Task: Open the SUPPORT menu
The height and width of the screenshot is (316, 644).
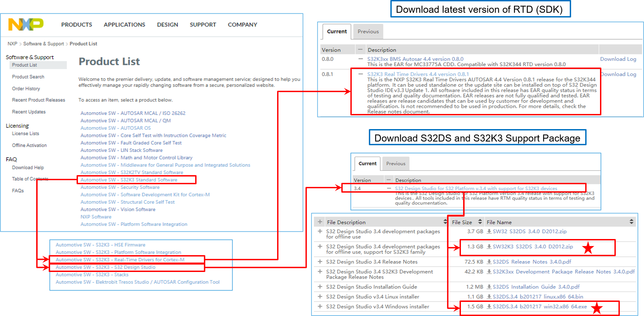Action: tap(203, 25)
